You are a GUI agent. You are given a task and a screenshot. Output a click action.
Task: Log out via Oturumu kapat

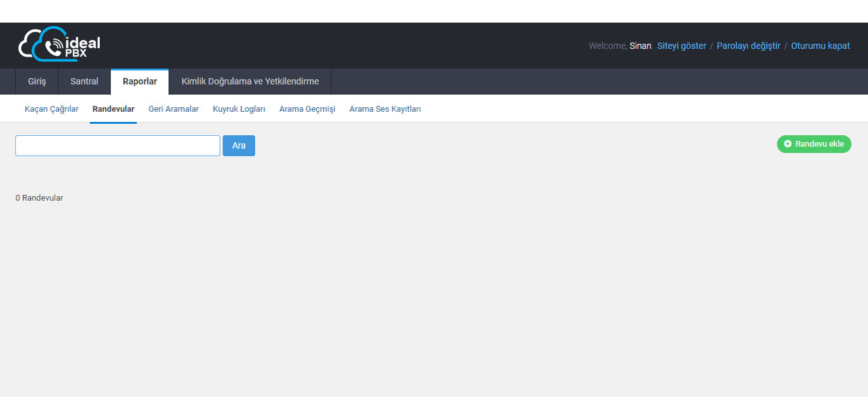(x=820, y=46)
